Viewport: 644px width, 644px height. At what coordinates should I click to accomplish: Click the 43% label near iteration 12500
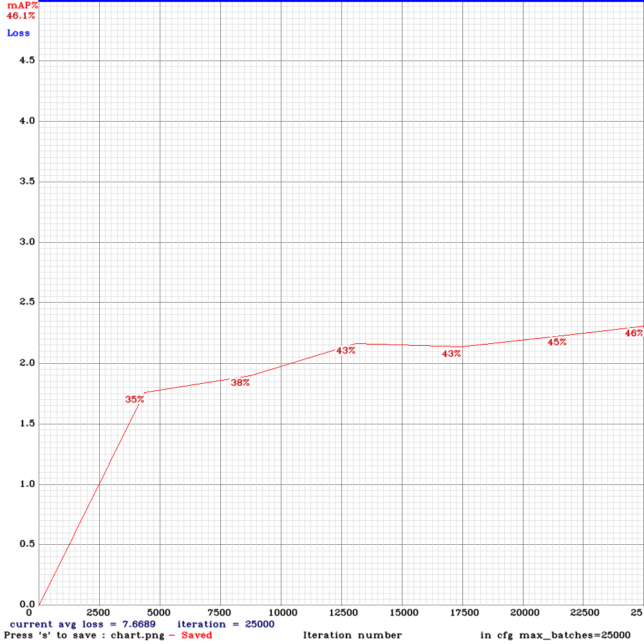pyautogui.click(x=346, y=351)
